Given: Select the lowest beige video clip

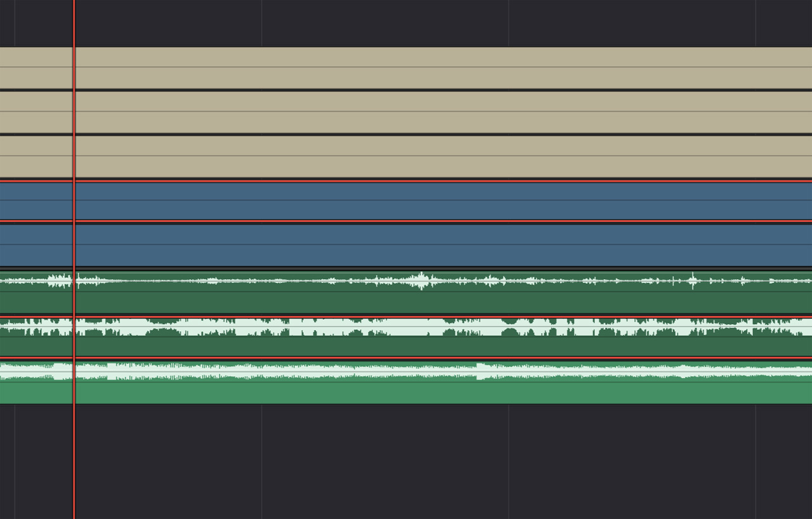Looking at the screenshot, I should [406, 167].
